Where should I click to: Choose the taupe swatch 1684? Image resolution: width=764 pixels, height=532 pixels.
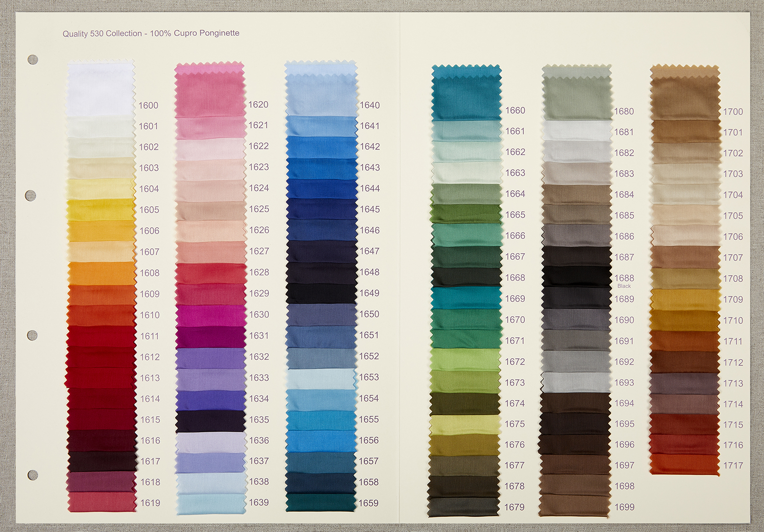point(577,194)
